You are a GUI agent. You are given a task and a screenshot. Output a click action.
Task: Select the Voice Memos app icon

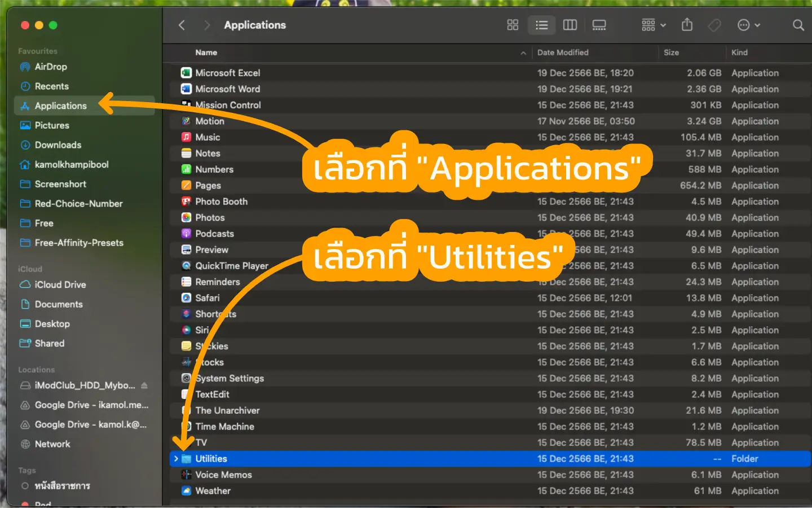[x=186, y=475]
